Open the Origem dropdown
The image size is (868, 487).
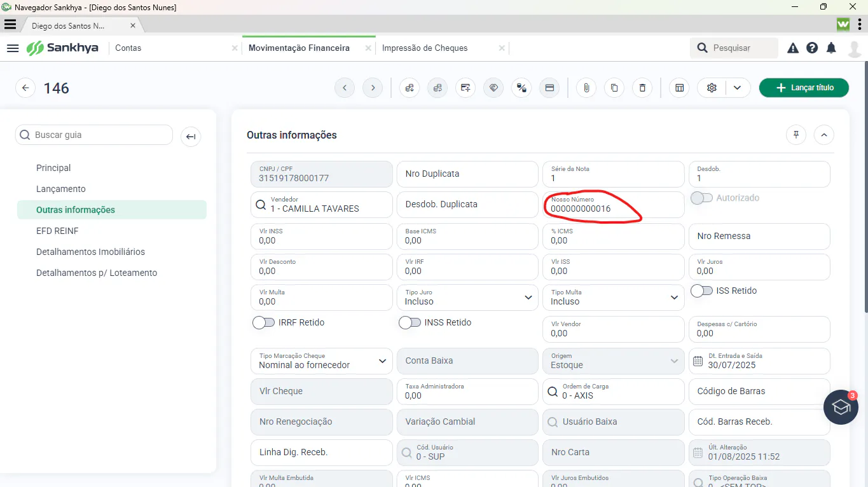pyautogui.click(x=614, y=361)
